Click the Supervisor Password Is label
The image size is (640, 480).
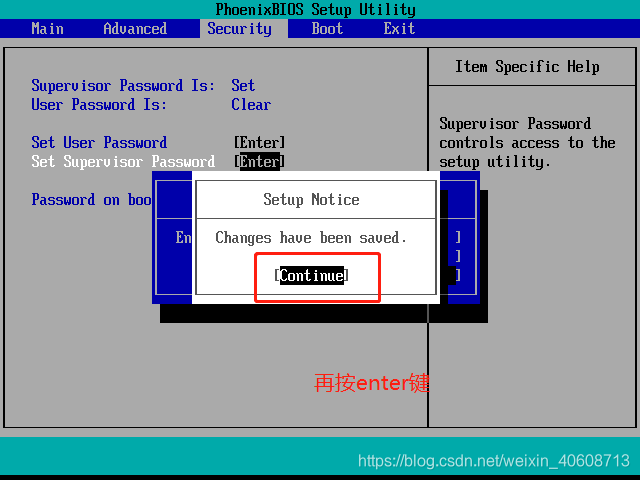(x=123, y=86)
